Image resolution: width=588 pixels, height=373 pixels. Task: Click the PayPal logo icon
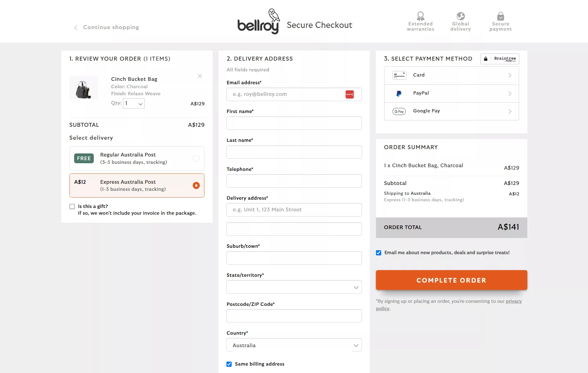pos(399,93)
